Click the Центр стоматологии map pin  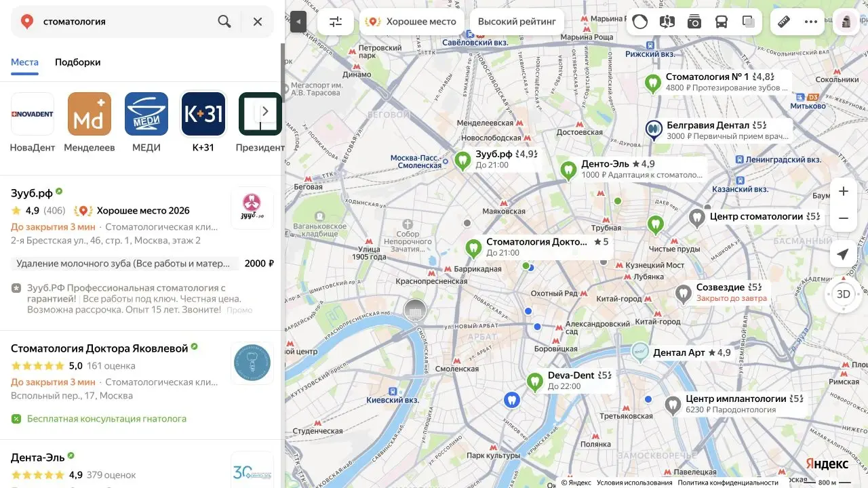click(696, 219)
